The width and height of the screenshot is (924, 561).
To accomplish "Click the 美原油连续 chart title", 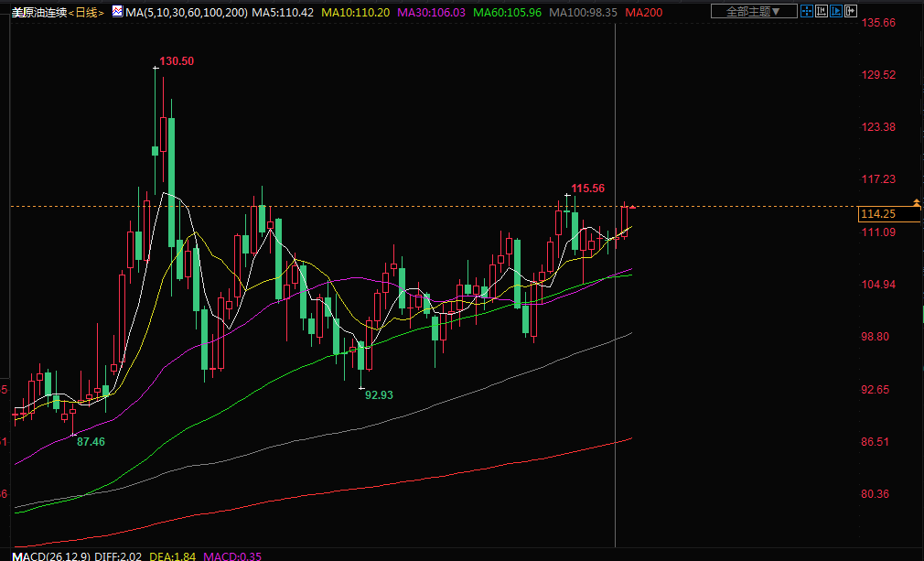I will (40, 12).
